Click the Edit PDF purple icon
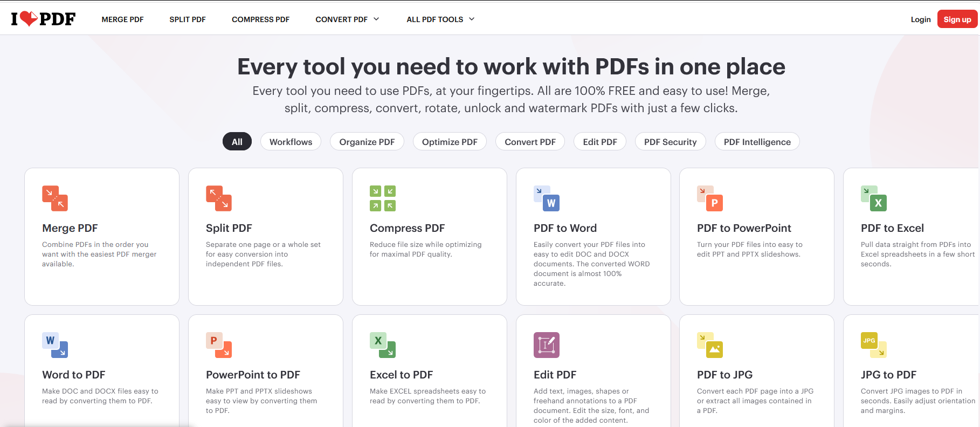Viewport: 980px width, 427px height. point(547,345)
